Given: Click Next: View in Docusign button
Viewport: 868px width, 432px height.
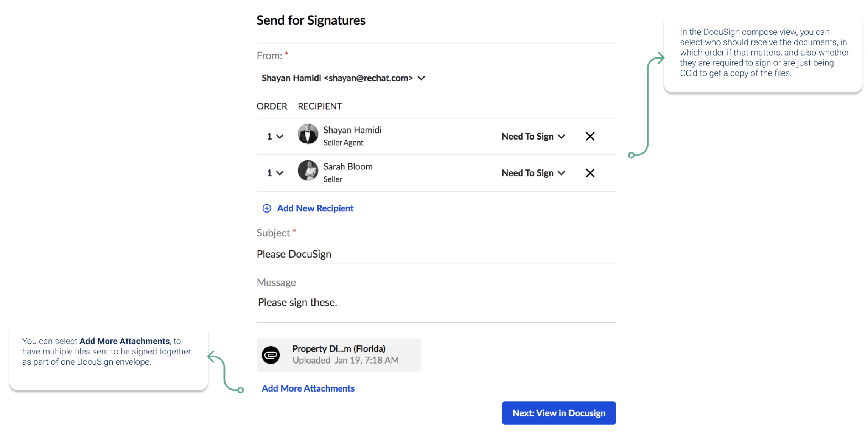Looking at the screenshot, I should 559,413.
